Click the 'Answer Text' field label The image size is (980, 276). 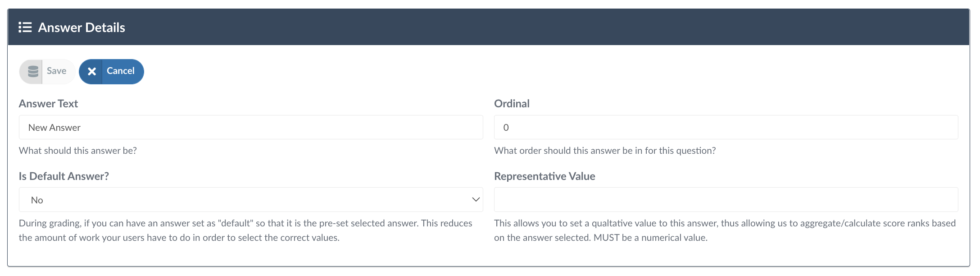click(49, 104)
